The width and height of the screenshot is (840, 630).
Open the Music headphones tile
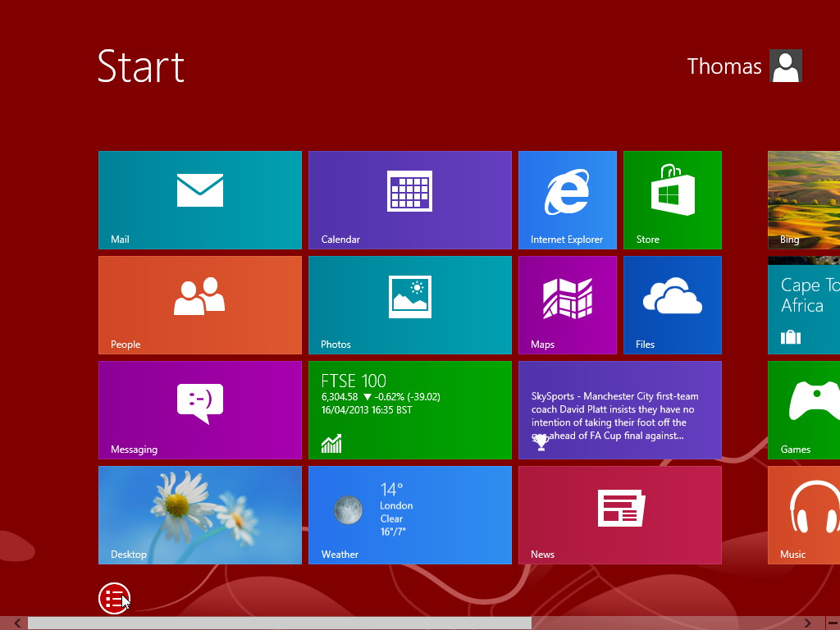tap(804, 515)
